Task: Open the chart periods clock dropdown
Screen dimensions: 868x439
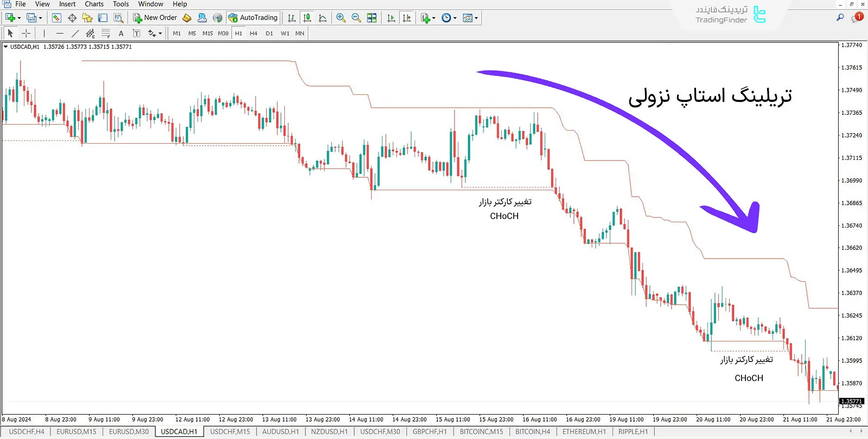Action: pos(449,18)
